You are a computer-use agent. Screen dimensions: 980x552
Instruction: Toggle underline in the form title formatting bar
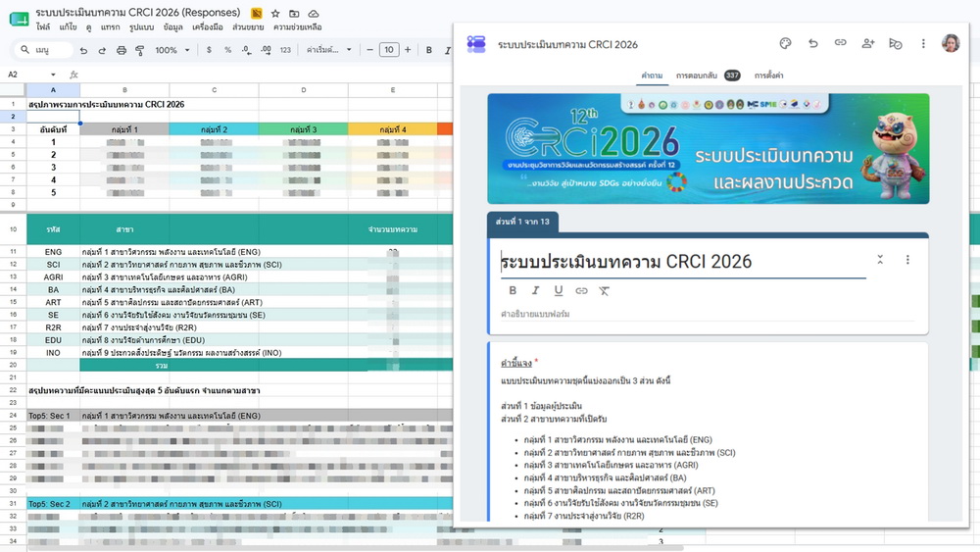pos(559,290)
